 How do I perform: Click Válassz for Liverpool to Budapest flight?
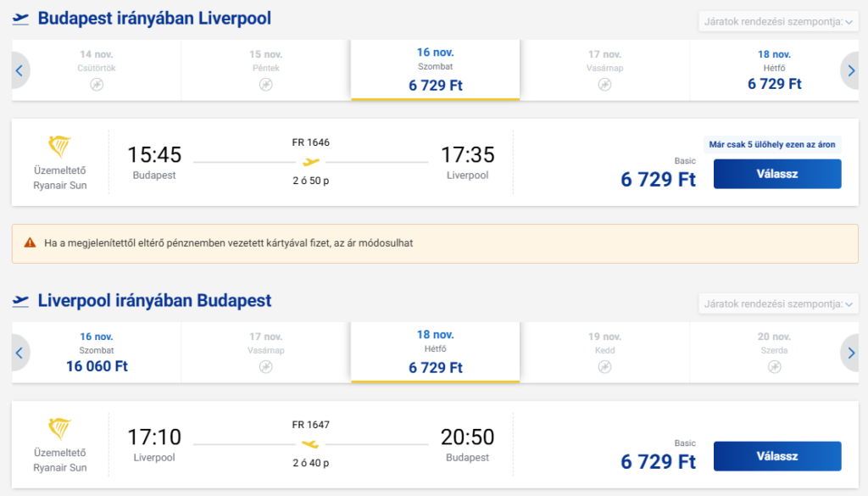pyautogui.click(x=777, y=456)
